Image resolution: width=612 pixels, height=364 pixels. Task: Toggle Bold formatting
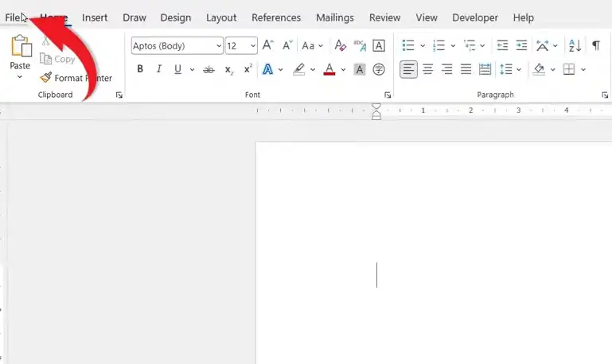(140, 69)
